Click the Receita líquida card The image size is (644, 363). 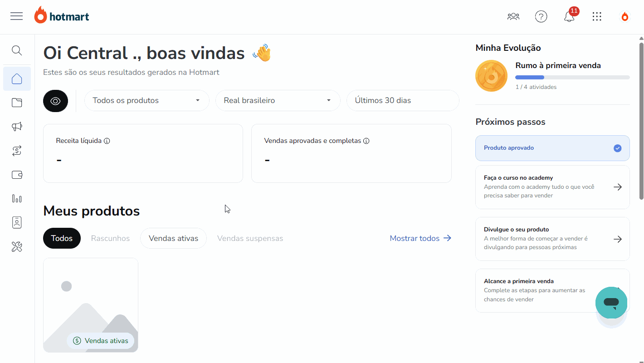tap(143, 153)
